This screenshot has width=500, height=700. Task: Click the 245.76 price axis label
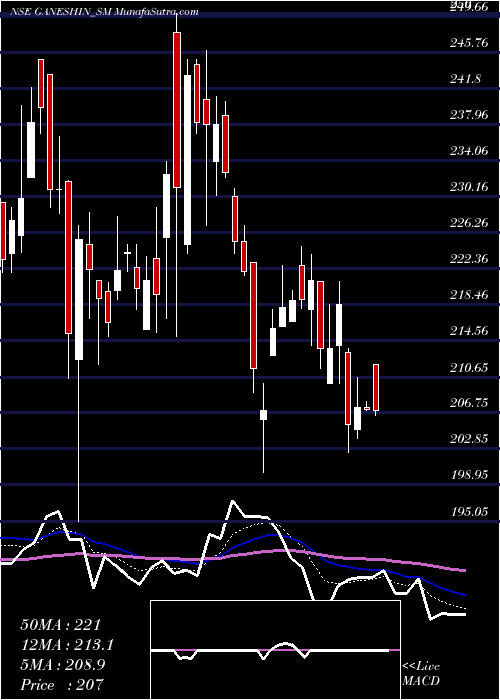[x=470, y=43]
